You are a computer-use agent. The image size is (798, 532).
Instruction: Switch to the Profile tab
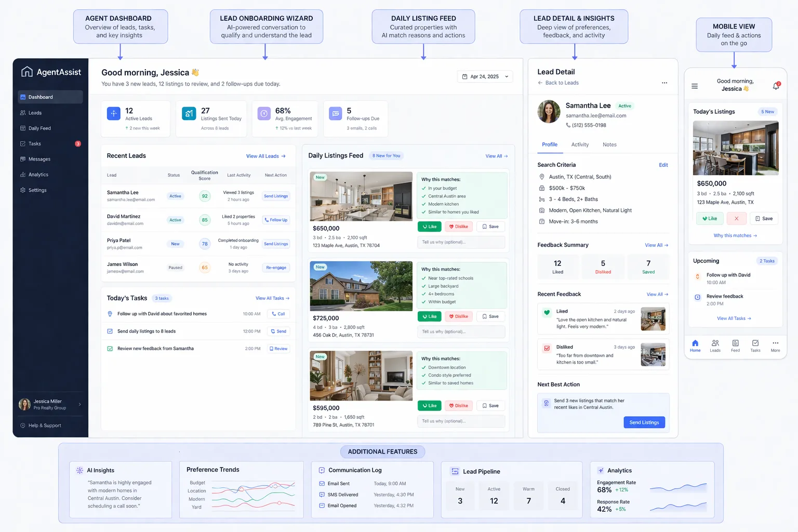pyautogui.click(x=550, y=145)
